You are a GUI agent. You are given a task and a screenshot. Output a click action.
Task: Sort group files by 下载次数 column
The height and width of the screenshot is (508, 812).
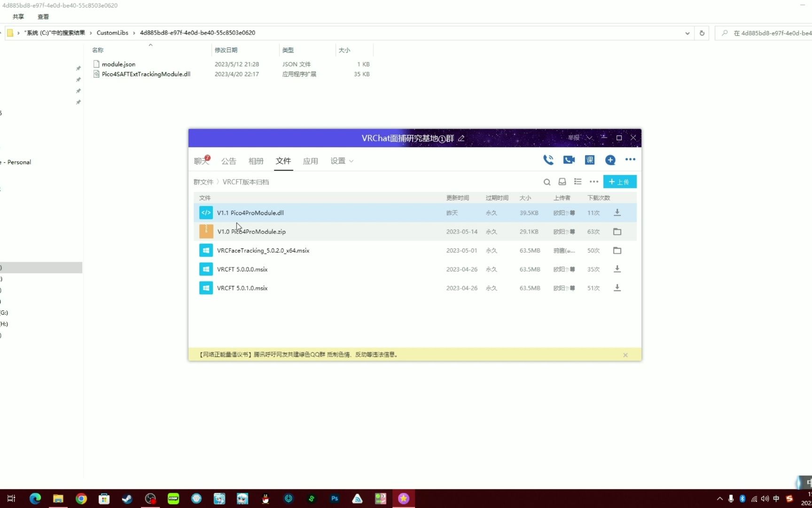pyautogui.click(x=598, y=198)
